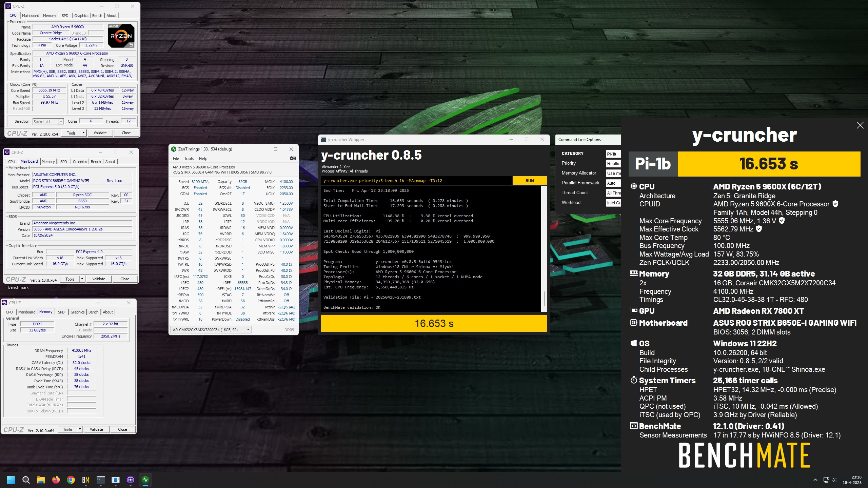Open the About tab in the Memory CPU-Z window

(108, 312)
